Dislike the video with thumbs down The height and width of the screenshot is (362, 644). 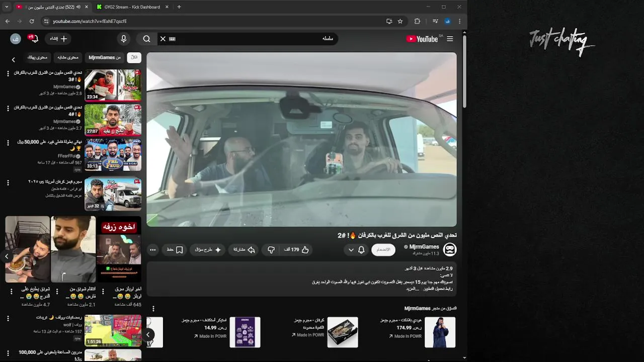coord(271,249)
